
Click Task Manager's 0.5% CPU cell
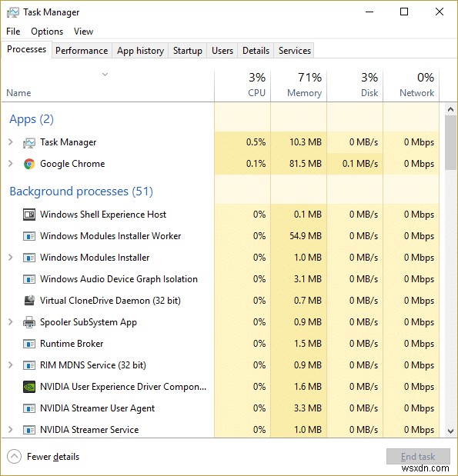242,142
